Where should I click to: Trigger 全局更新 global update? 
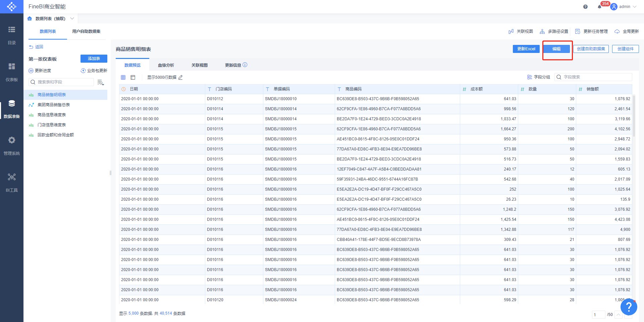click(627, 31)
